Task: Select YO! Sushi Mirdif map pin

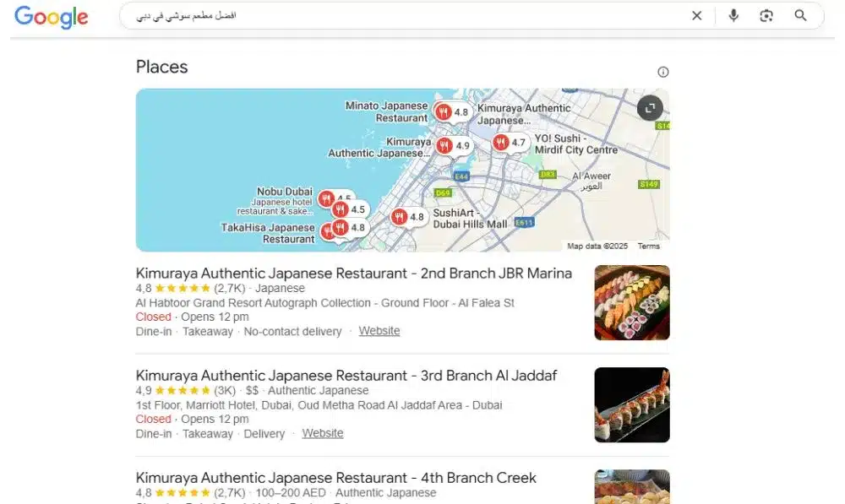Action: pyautogui.click(x=500, y=142)
